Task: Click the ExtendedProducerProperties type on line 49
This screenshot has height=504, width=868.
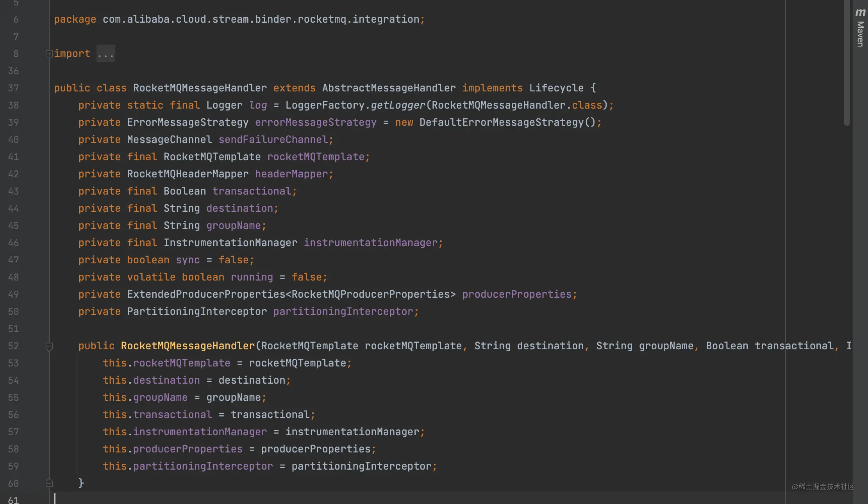Action: (206, 295)
